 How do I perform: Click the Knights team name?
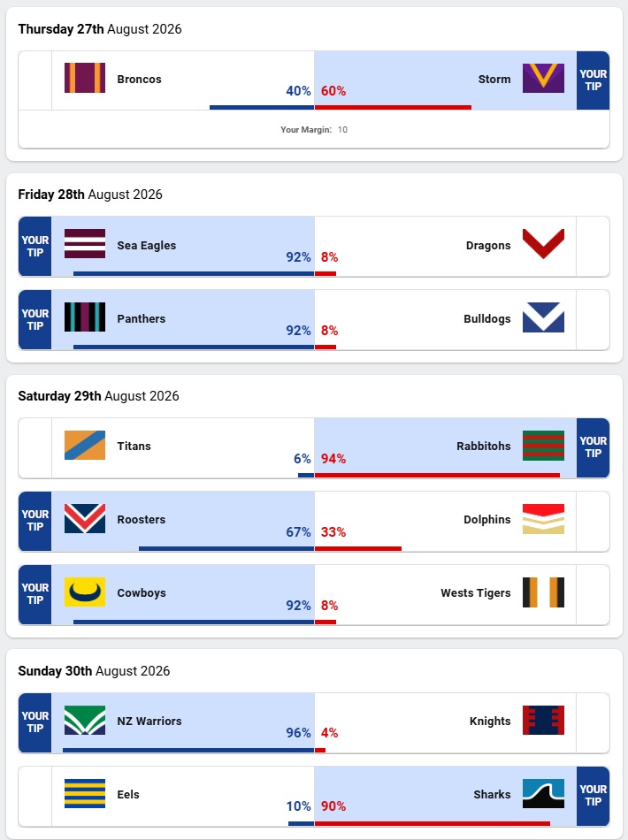point(490,721)
